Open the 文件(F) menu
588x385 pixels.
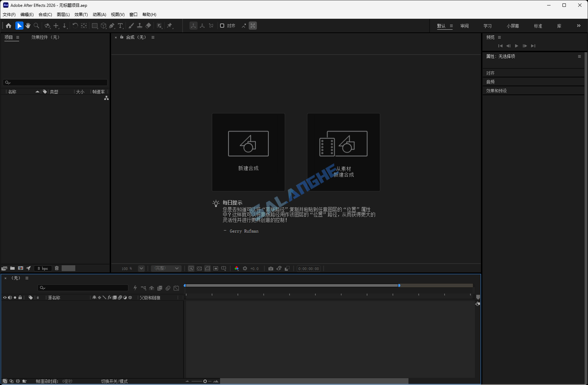pyautogui.click(x=9, y=15)
